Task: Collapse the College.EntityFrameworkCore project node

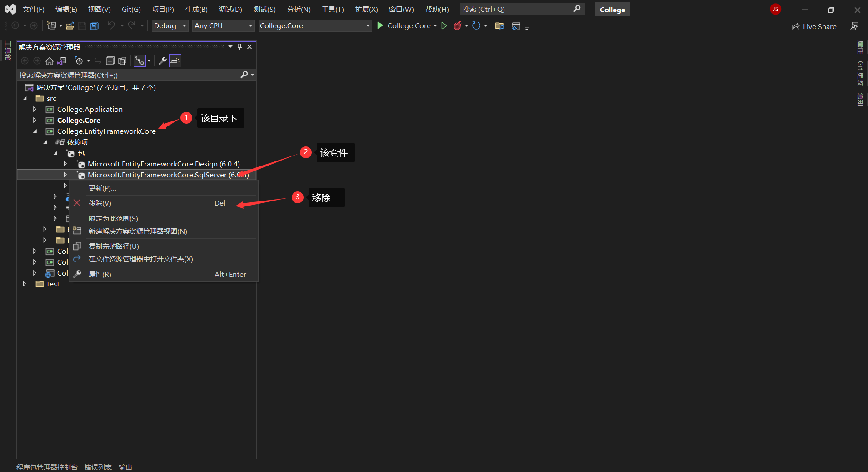Action: point(35,131)
